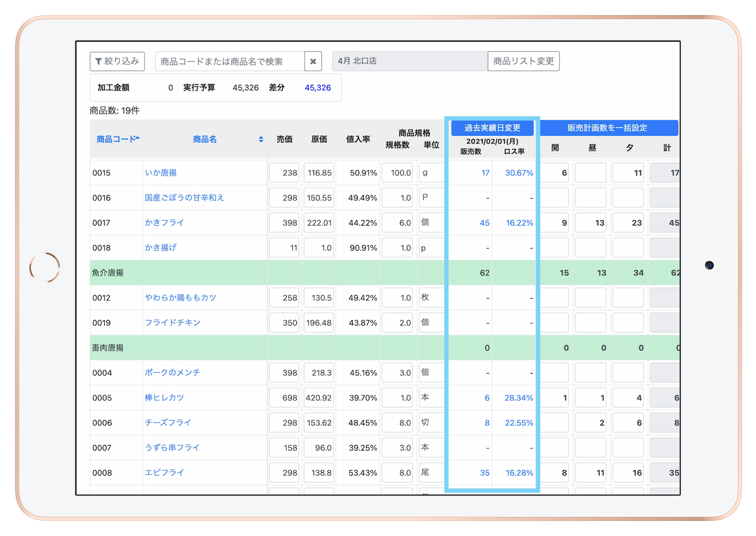This screenshot has height=536, width=756.
Task: Click the 売価 field showing 11 for かき揚げ
Action: pos(285,248)
